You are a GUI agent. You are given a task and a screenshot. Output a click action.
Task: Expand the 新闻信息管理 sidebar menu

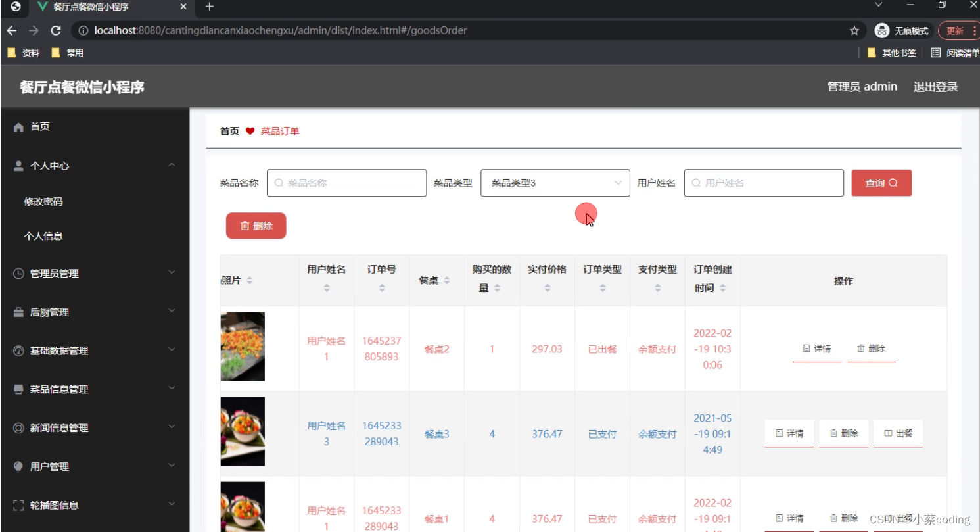(x=95, y=427)
